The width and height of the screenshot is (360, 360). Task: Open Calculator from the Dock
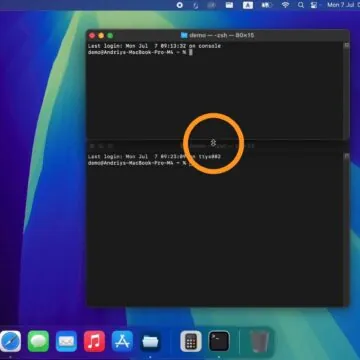pyautogui.click(x=191, y=341)
